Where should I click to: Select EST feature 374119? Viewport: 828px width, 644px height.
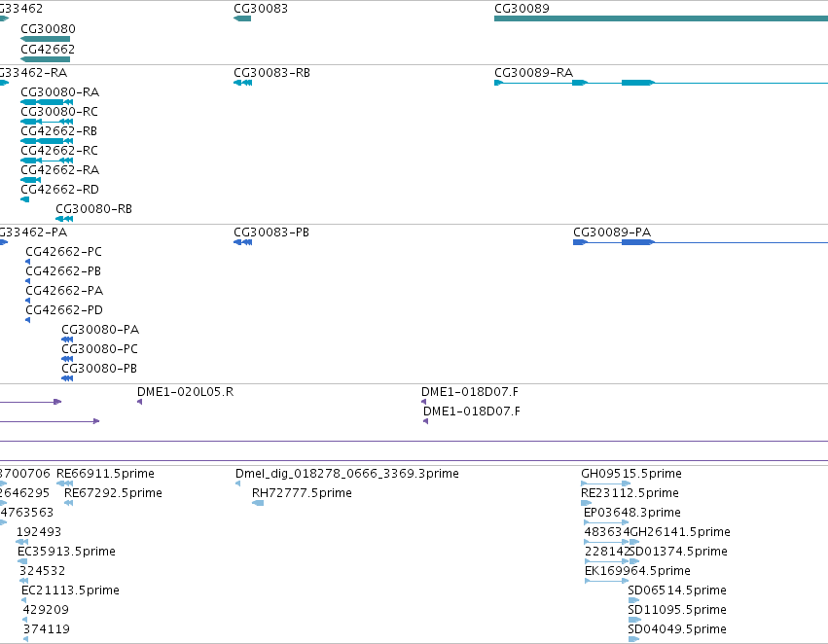(46, 630)
